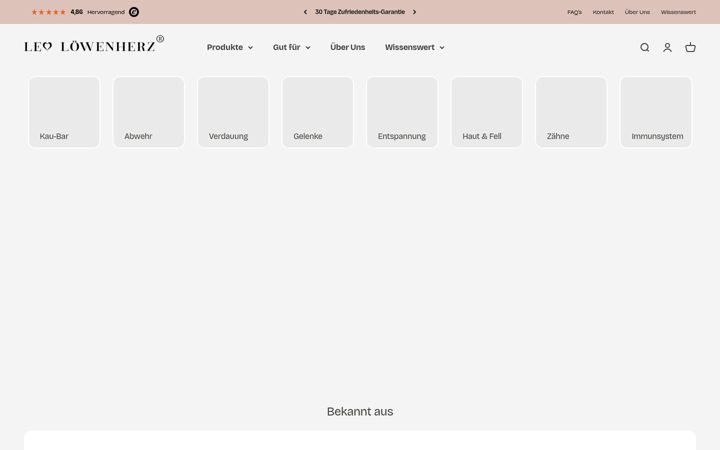Open the account login icon
Image resolution: width=720 pixels, height=450 pixels.
click(667, 47)
